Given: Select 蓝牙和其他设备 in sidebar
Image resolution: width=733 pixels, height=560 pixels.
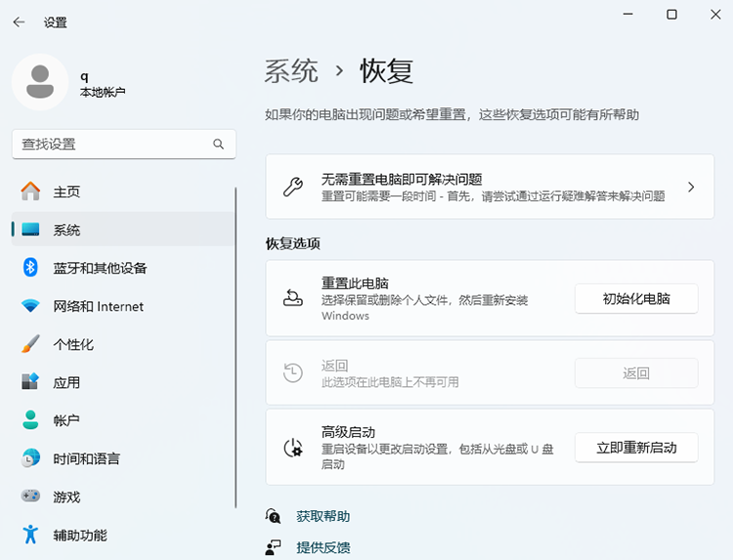Looking at the screenshot, I should point(123,268).
